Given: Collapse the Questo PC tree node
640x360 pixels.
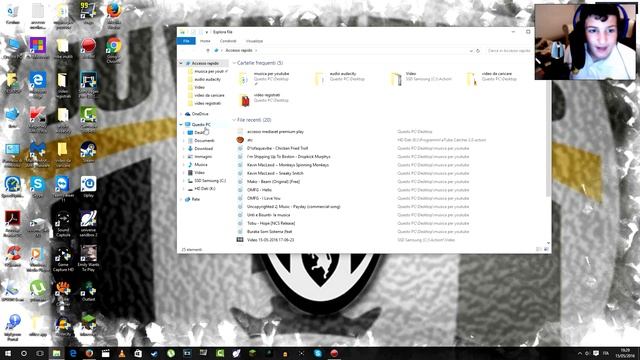Looking at the screenshot, I should (x=181, y=124).
